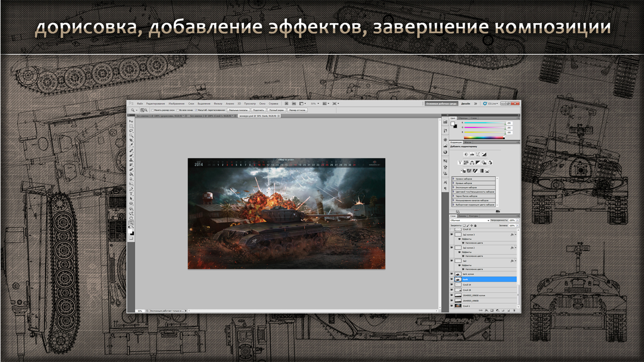Switch to the 'Каналы' tab

tap(462, 216)
